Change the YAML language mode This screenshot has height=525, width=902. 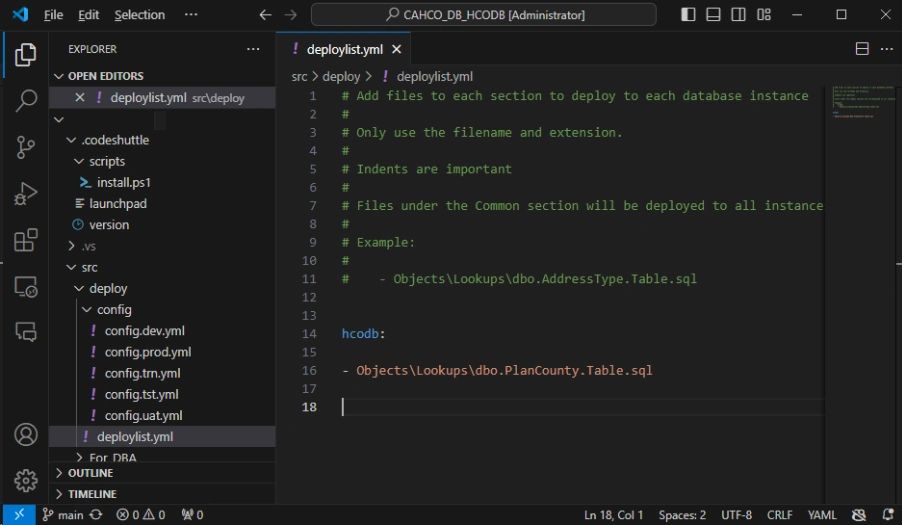point(821,515)
